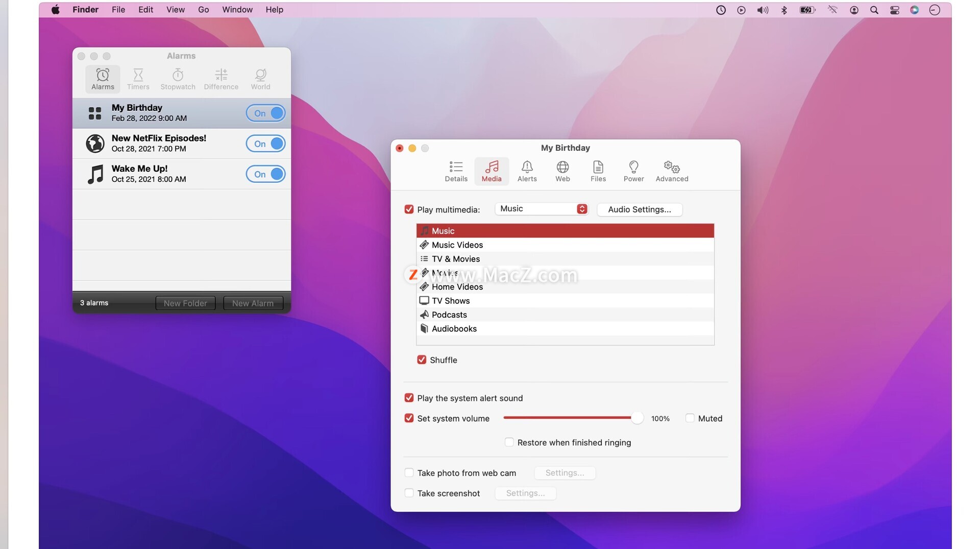Open Siri from the menu bar
The height and width of the screenshot is (549, 980).
tap(914, 10)
